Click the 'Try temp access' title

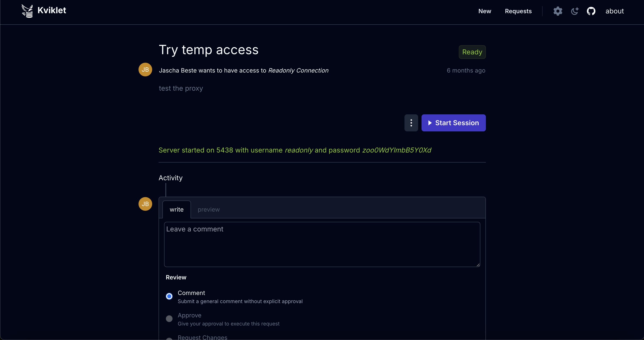[208, 50]
